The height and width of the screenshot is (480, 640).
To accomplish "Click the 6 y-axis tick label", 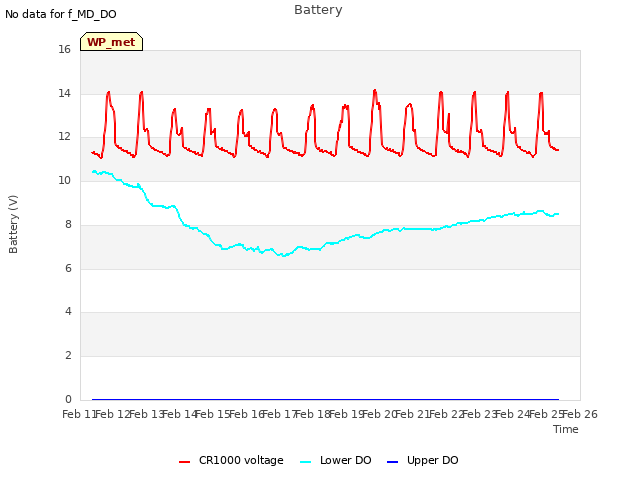I will point(68,268).
